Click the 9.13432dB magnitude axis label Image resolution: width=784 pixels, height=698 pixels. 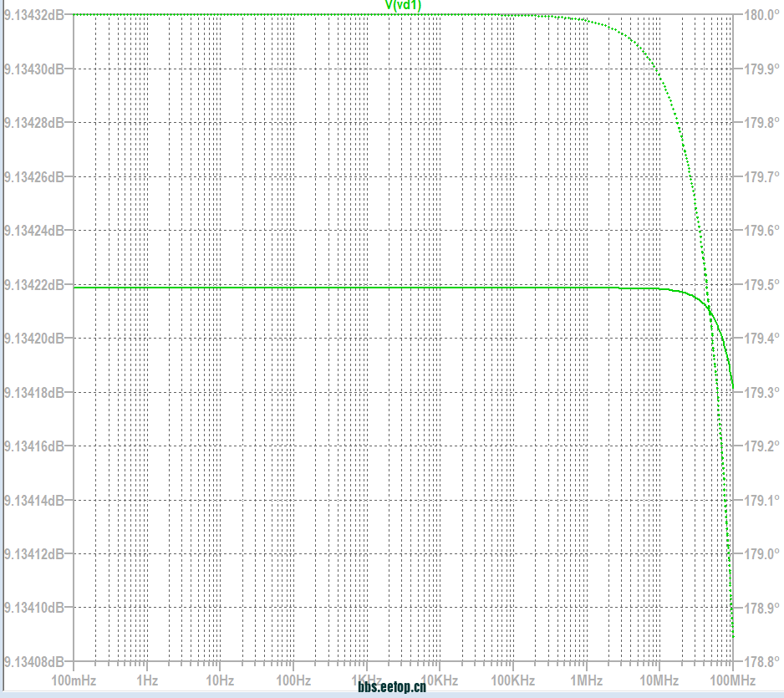point(33,15)
